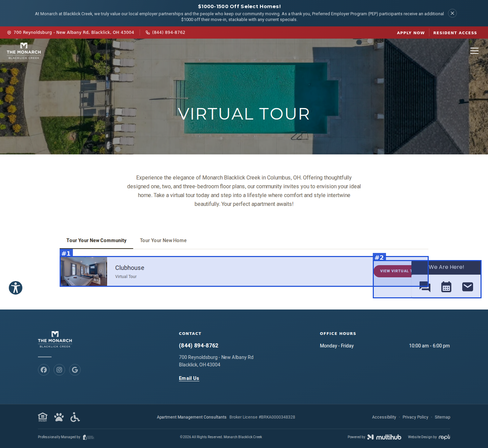Open the Resident Access link
This screenshot has width=488, height=448.
coord(455,33)
